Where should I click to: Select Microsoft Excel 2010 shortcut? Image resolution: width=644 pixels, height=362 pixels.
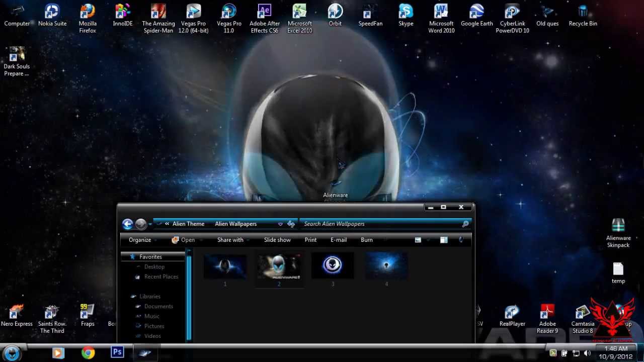click(300, 19)
